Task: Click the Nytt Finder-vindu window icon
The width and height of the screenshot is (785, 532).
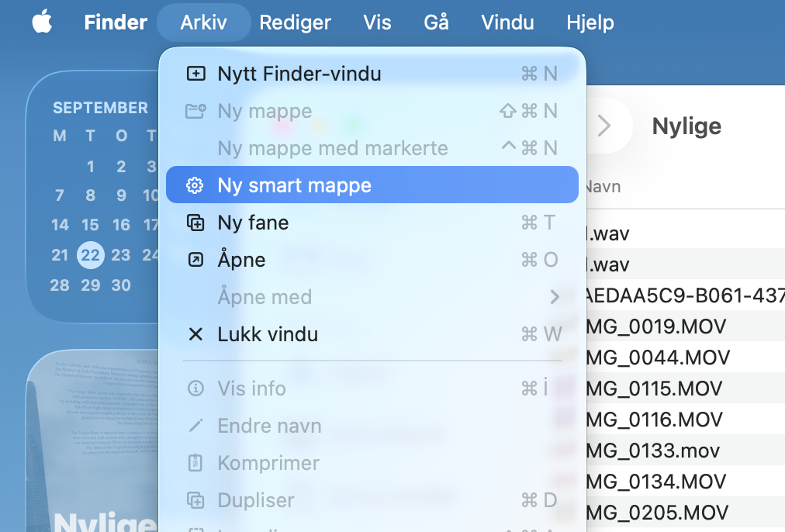Action: [x=195, y=74]
